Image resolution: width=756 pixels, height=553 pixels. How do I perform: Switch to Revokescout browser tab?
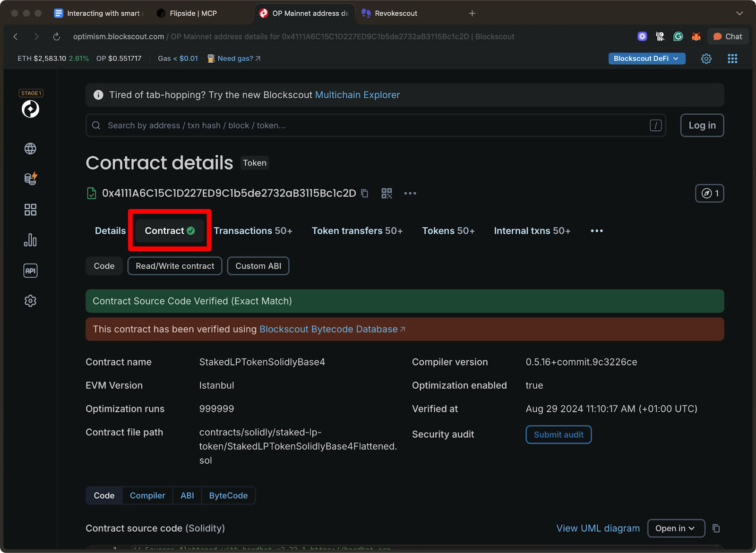click(x=390, y=13)
